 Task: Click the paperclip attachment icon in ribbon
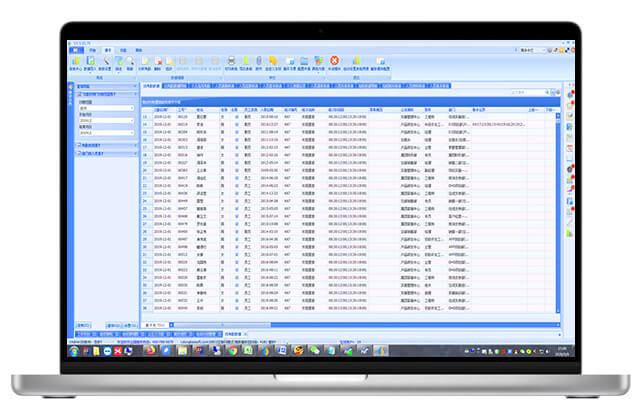260,62
